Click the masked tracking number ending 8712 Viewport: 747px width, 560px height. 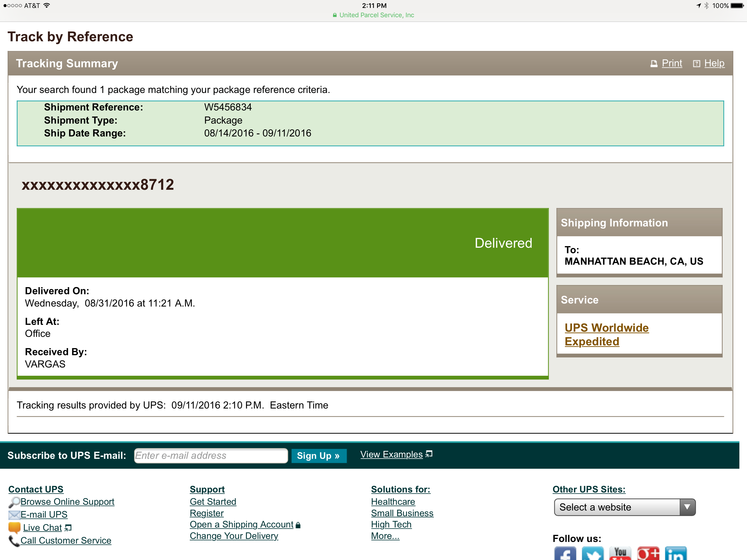(98, 185)
